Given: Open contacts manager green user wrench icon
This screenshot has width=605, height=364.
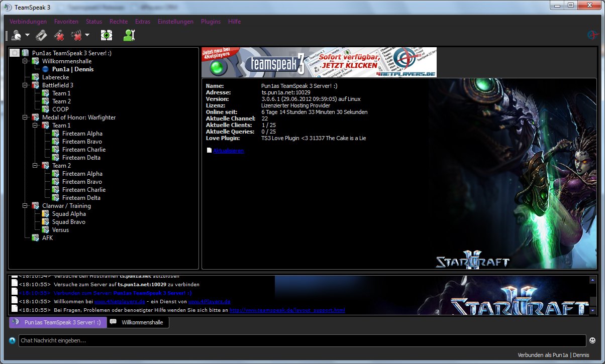Looking at the screenshot, I should [129, 35].
